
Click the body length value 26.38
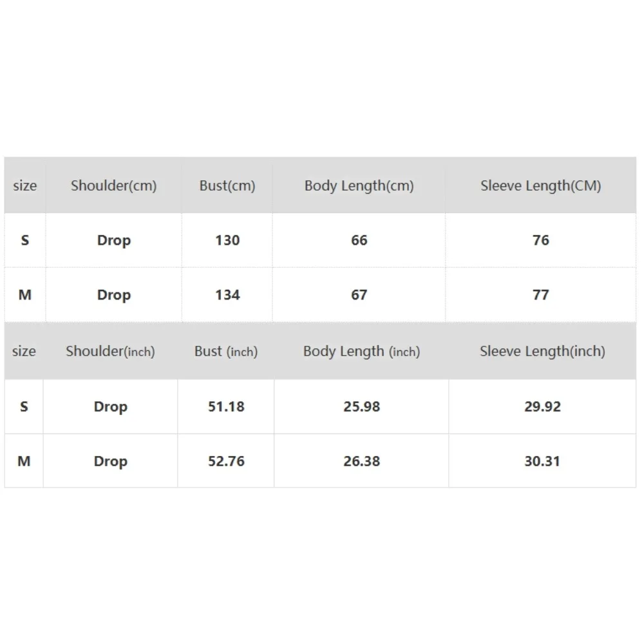[x=361, y=461]
